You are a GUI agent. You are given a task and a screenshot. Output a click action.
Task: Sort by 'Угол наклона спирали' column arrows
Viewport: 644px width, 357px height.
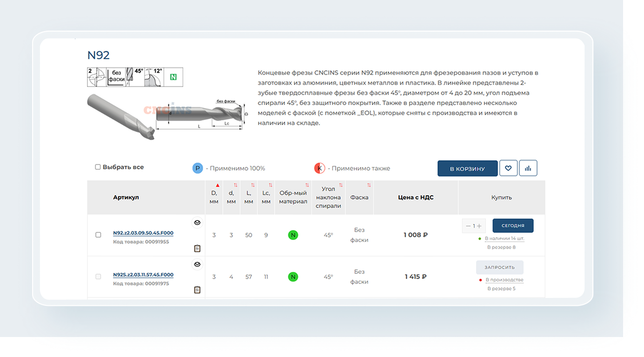tap(341, 185)
